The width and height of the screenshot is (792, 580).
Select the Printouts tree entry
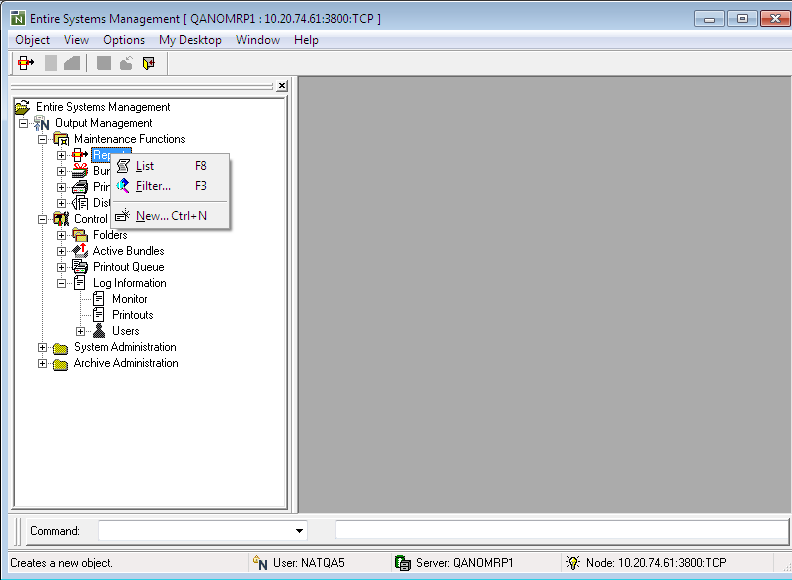[132, 315]
